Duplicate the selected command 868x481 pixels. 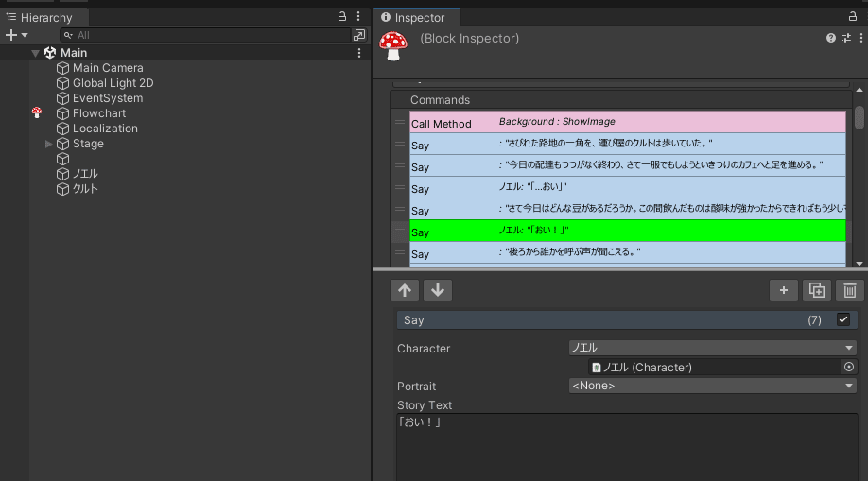point(817,290)
